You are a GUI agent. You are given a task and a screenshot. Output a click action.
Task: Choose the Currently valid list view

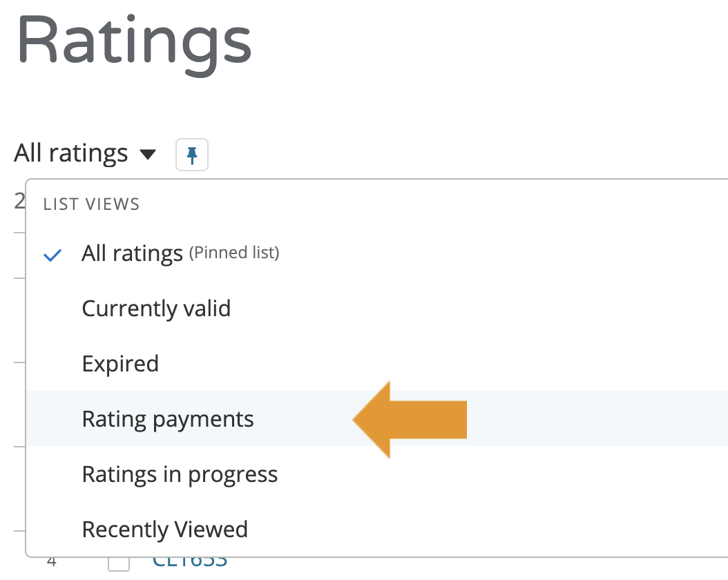pos(156,308)
